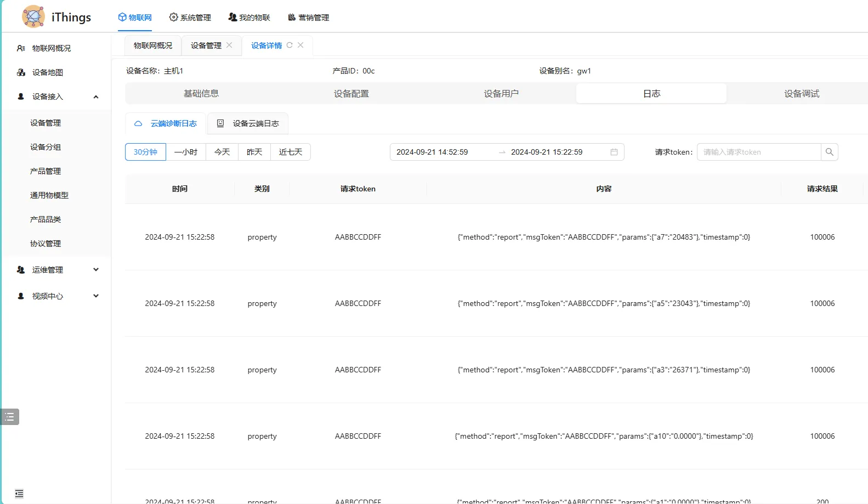Open 系统管理 top navigation menu

(190, 18)
